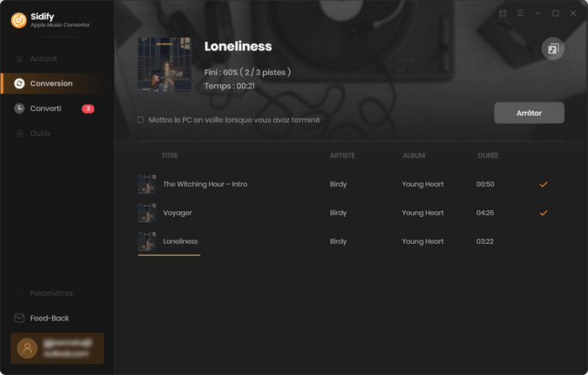Click the Arrêter button
The height and width of the screenshot is (375, 588).
click(528, 113)
